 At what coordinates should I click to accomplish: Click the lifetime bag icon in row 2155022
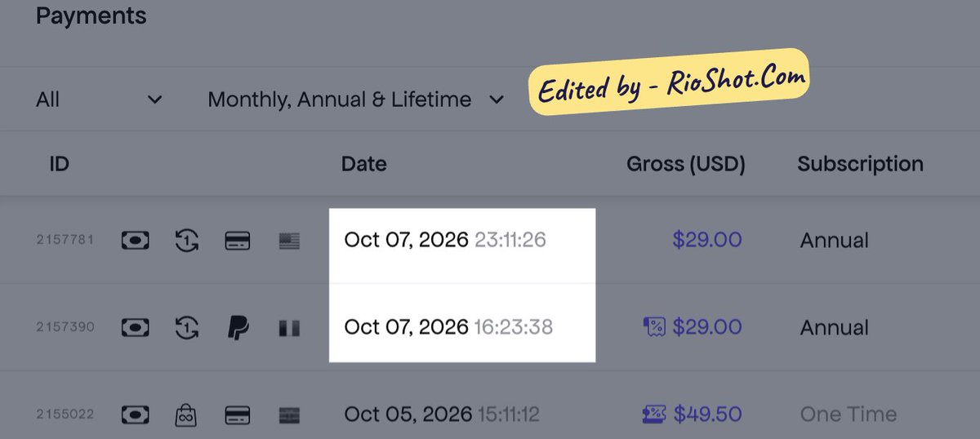coord(187,415)
